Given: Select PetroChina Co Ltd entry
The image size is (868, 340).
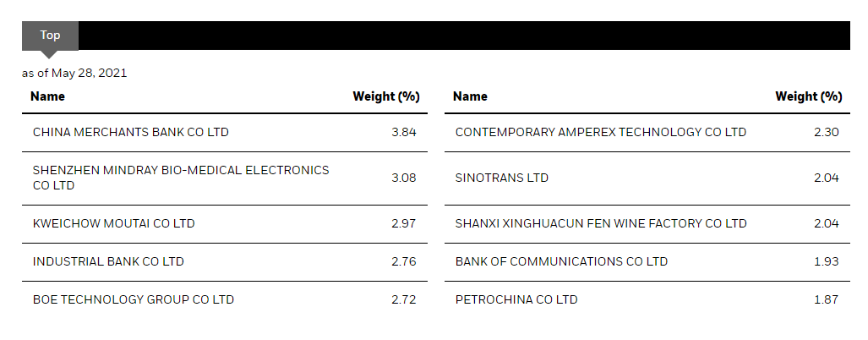Looking at the screenshot, I should tap(516, 299).
